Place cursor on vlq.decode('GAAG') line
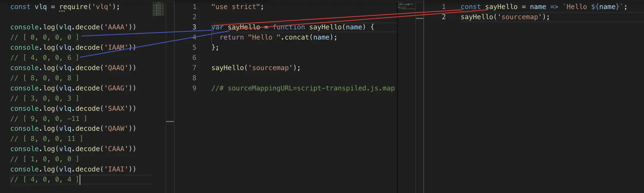Screen dimensions: 644x193 pyautogui.click(x=73, y=88)
